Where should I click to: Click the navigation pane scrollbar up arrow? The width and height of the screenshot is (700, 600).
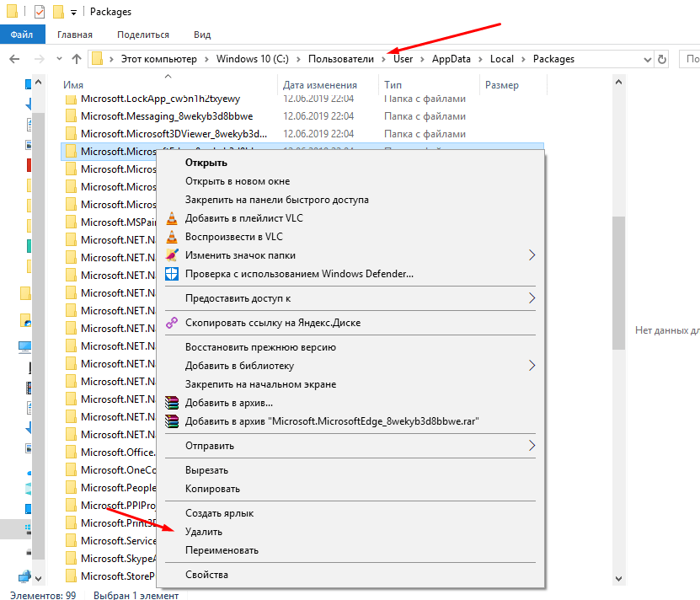[x=39, y=83]
